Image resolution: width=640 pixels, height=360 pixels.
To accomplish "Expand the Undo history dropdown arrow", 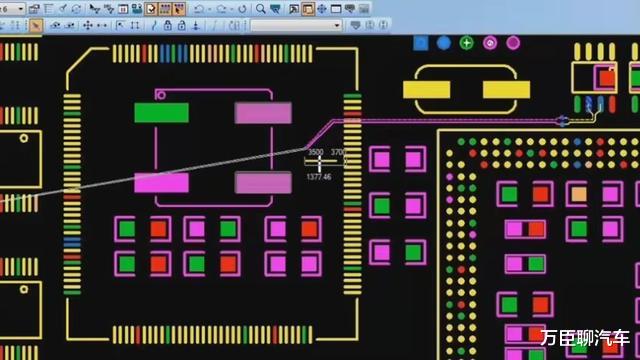I will pyautogui.click(x=209, y=9).
